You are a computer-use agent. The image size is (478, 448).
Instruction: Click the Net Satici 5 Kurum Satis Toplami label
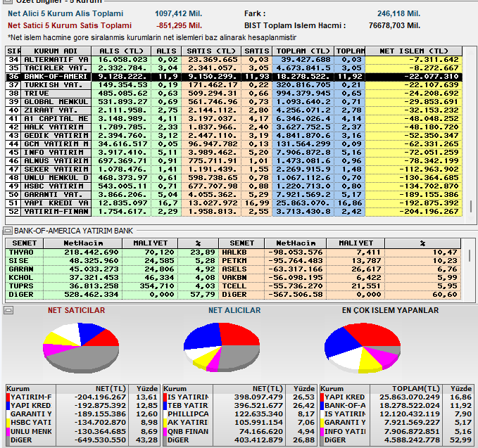[70, 25]
